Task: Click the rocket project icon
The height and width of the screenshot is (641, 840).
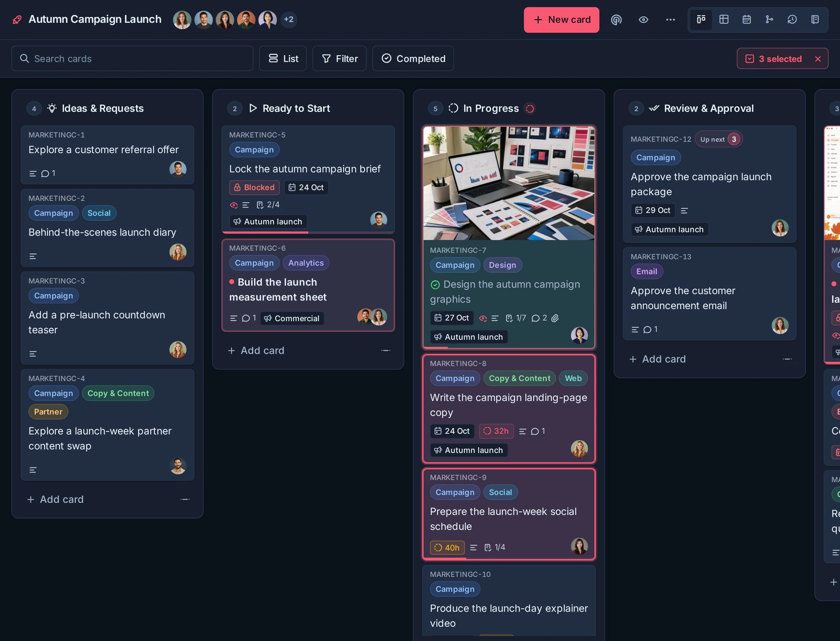Action: [17, 20]
